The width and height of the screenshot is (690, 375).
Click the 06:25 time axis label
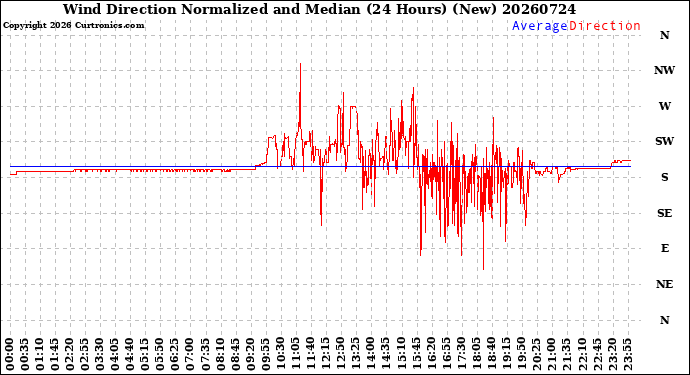tap(175, 354)
